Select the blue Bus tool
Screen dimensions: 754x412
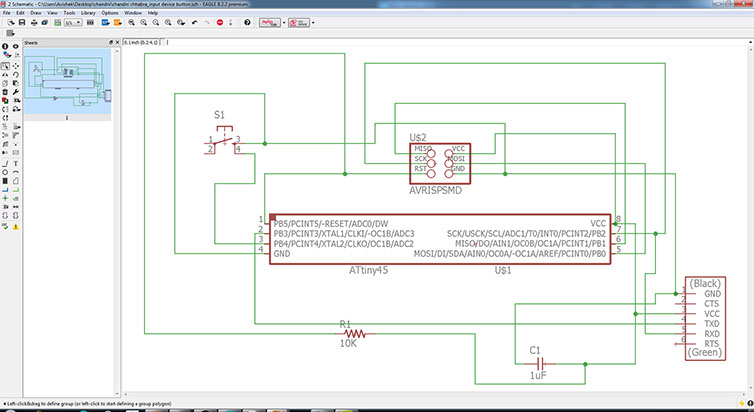click(x=5, y=189)
